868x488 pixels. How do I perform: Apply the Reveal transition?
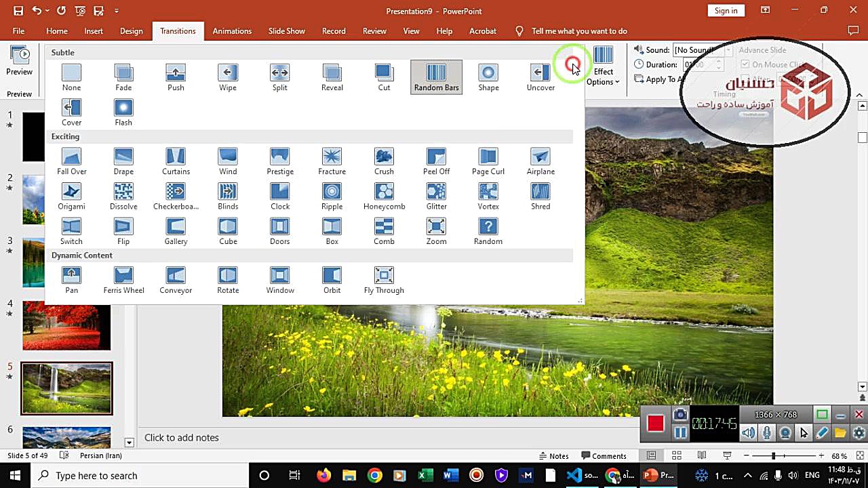pyautogui.click(x=332, y=77)
